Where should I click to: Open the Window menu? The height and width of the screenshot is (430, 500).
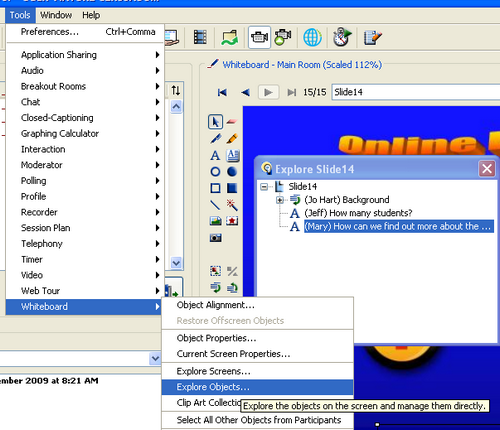tap(56, 15)
